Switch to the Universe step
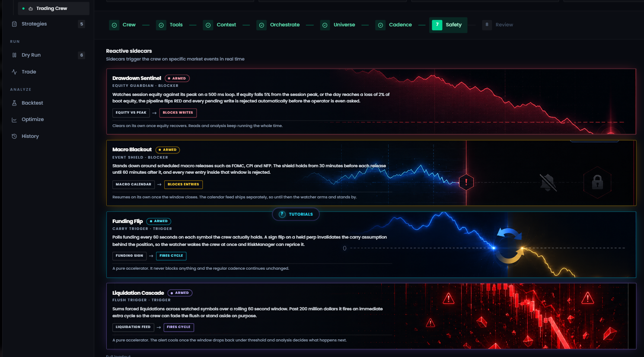 (338, 25)
